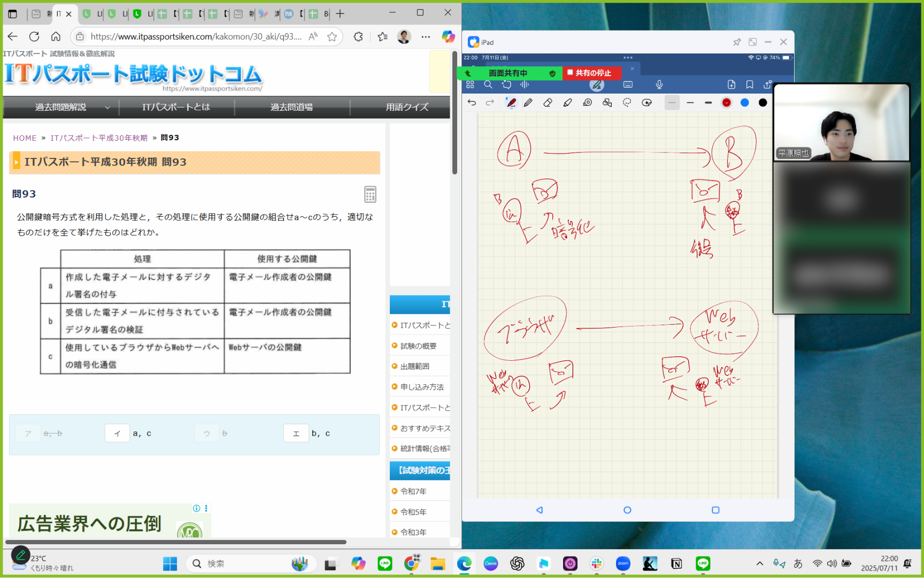
Task: Follow the ITパスポート平成30年秋期 breadcrumb link
Action: (99, 138)
